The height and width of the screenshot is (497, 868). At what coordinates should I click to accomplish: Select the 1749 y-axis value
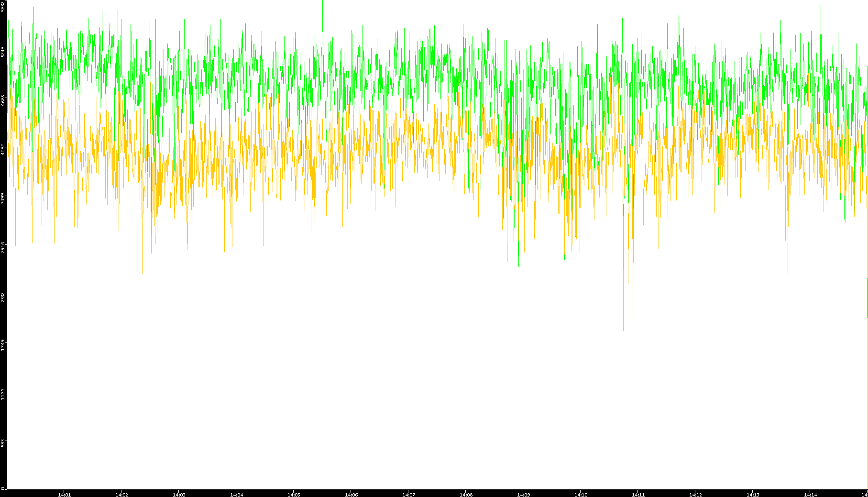pyautogui.click(x=3, y=345)
